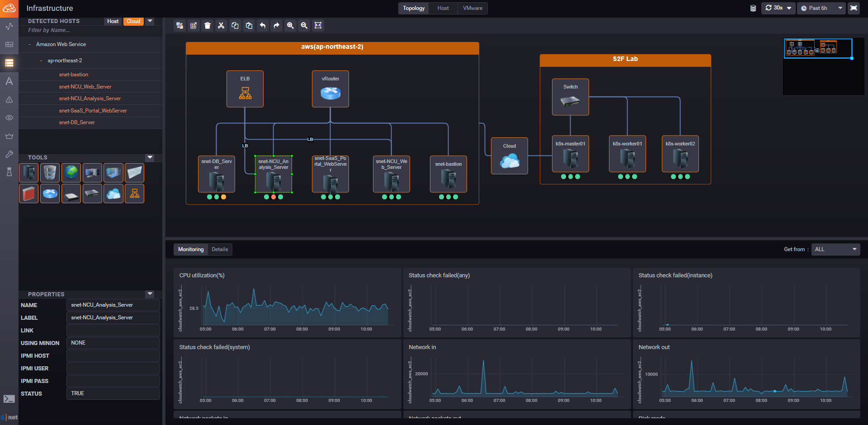Select the Internet globe tool
Screen dimensions: 868x425
coord(71,173)
